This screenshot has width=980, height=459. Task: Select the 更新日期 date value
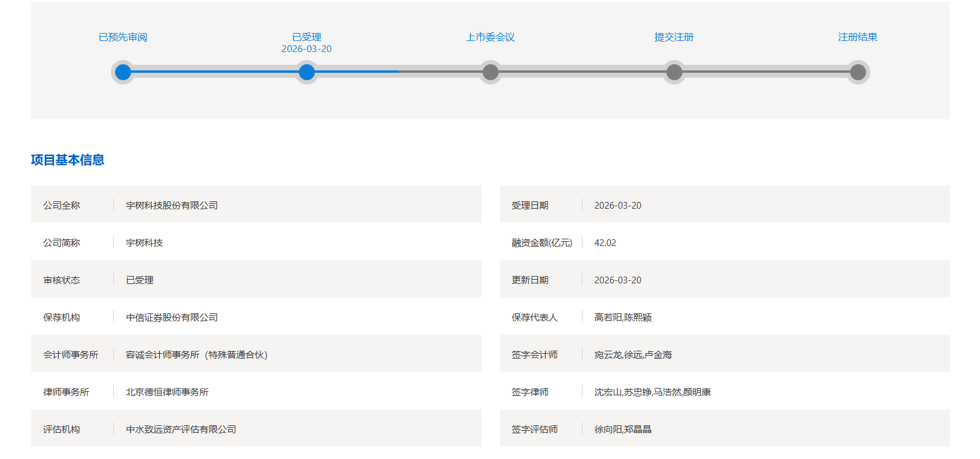click(618, 280)
